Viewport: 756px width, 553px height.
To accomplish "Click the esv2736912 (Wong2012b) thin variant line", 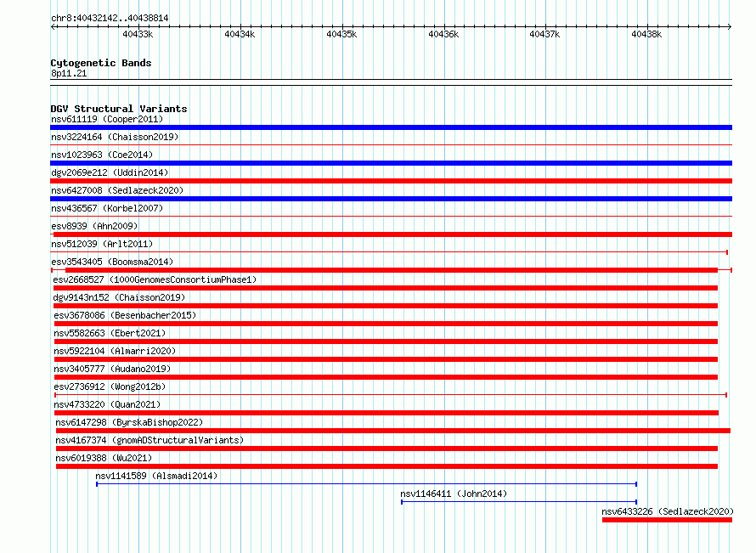I will pyautogui.click(x=391, y=395).
